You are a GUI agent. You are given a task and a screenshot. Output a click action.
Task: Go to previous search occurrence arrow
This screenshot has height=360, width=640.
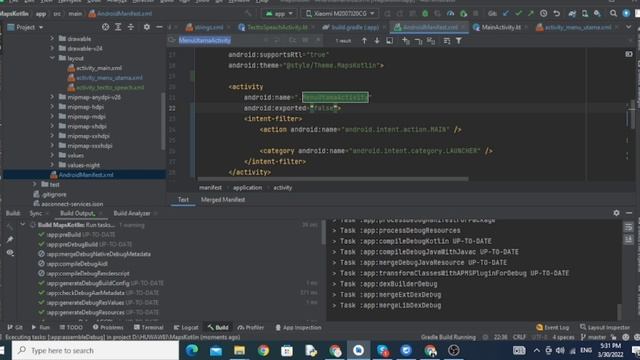coord(364,40)
